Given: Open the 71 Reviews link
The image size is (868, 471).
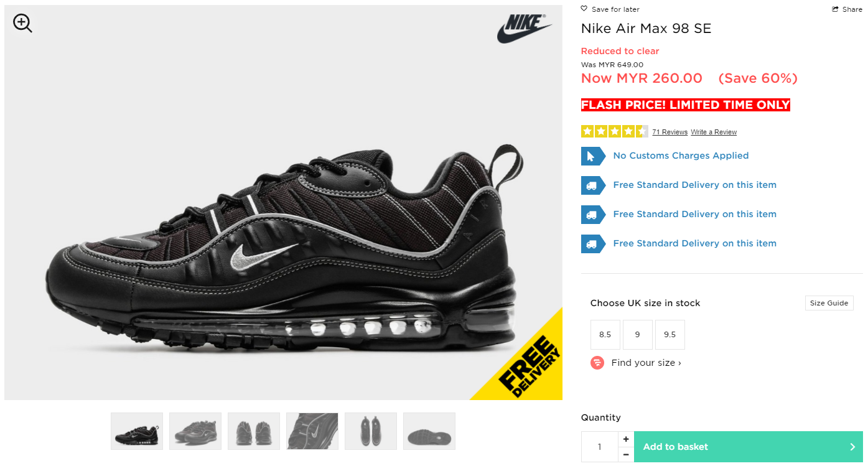Looking at the screenshot, I should 670,132.
